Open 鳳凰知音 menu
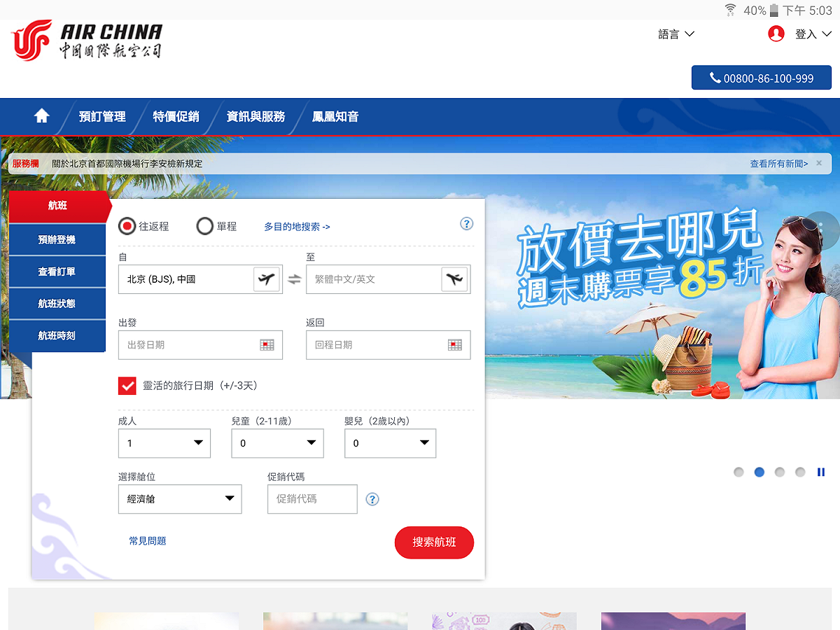Viewport: 840px width, 630px height. (x=335, y=117)
